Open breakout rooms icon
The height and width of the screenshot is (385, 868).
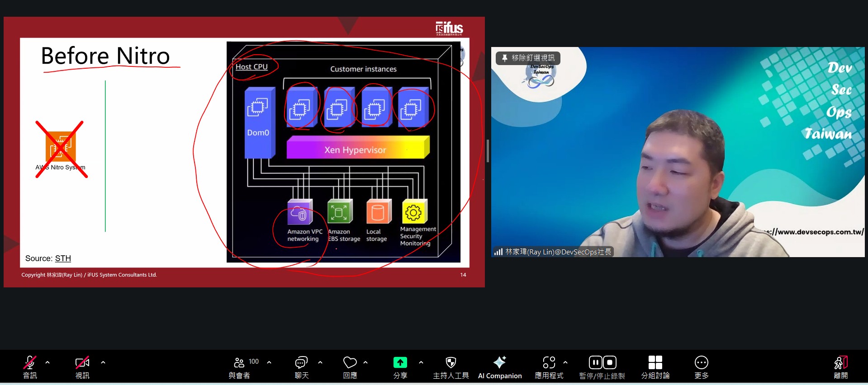(x=655, y=363)
